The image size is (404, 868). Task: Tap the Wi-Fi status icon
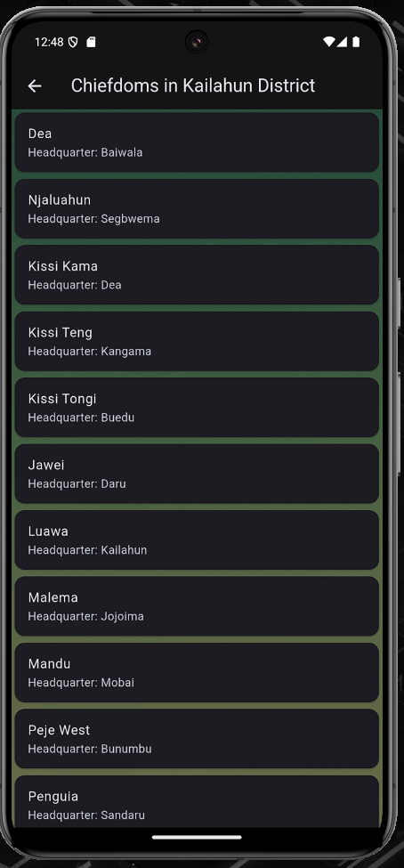(328, 42)
